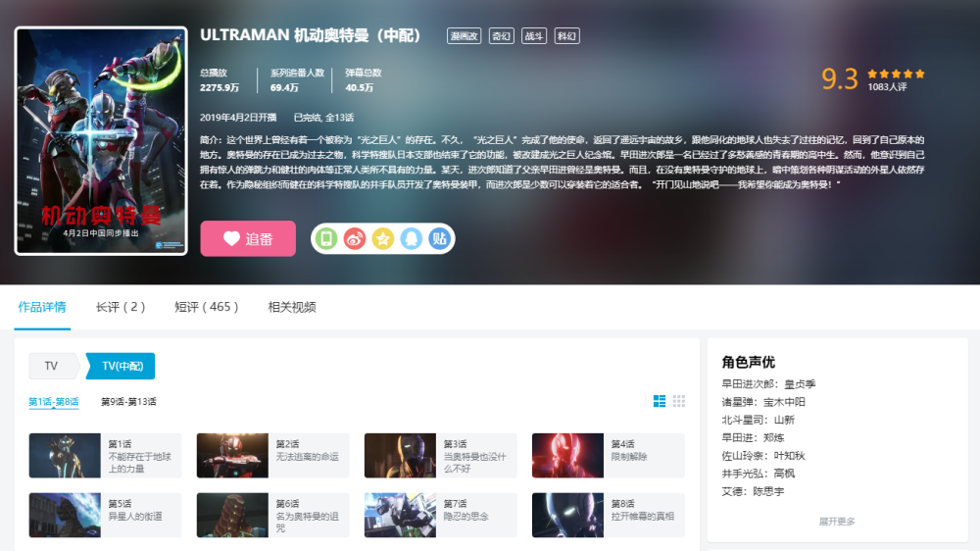Screen dimensions: 980x551
Task: Play episode 第8话 拉开帷幕的真相
Action: tap(609, 516)
